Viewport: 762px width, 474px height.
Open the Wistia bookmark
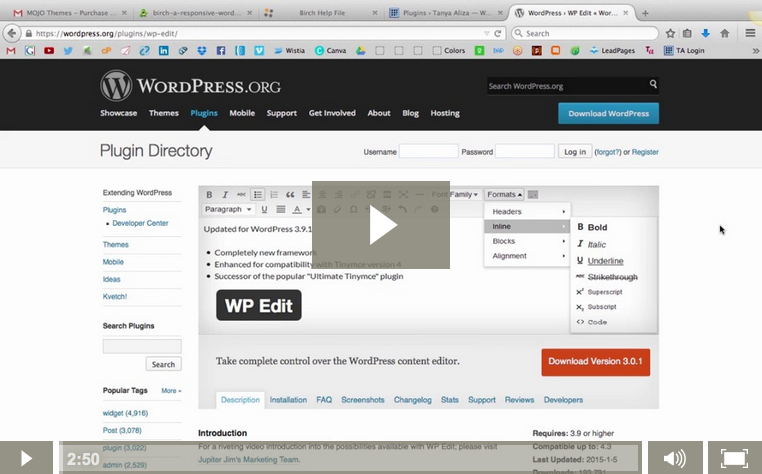point(290,51)
